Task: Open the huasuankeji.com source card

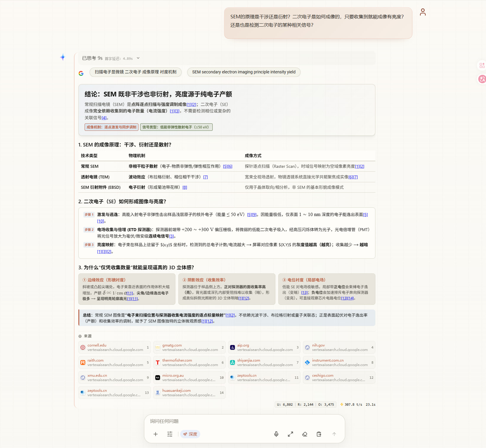Action: point(189,393)
